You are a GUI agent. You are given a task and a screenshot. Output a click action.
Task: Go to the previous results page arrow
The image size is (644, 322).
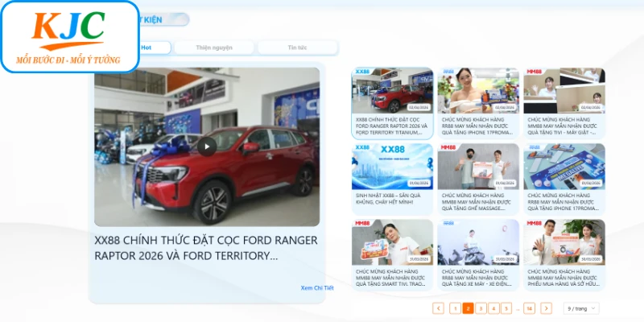tap(438, 308)
